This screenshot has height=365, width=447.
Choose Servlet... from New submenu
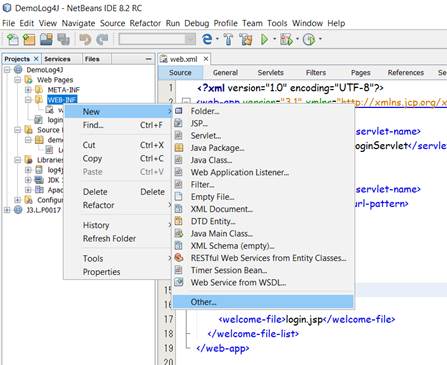click(263, 136)
